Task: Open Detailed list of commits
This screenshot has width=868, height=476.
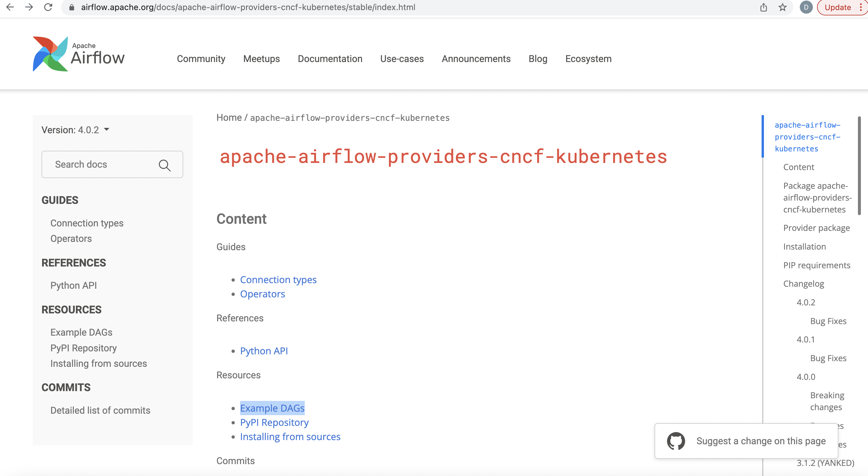Action: click(100, 410)
